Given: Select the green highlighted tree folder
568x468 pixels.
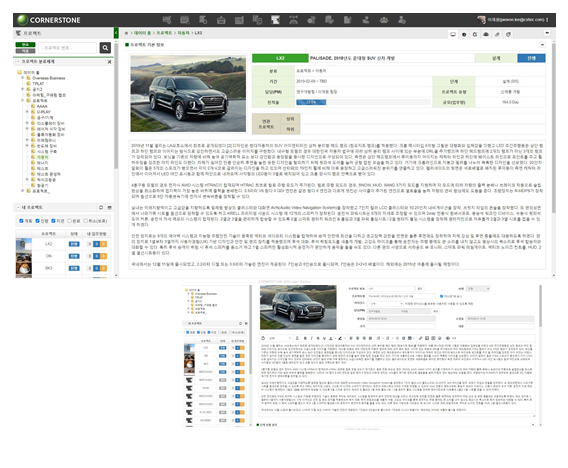Looking at the screenshot, I should pos(42,157).
